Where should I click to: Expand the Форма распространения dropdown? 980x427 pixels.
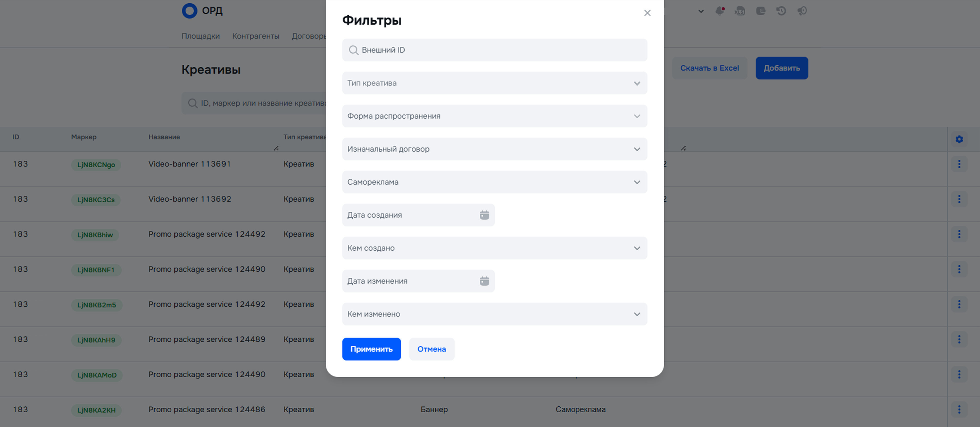click(495, 116)
